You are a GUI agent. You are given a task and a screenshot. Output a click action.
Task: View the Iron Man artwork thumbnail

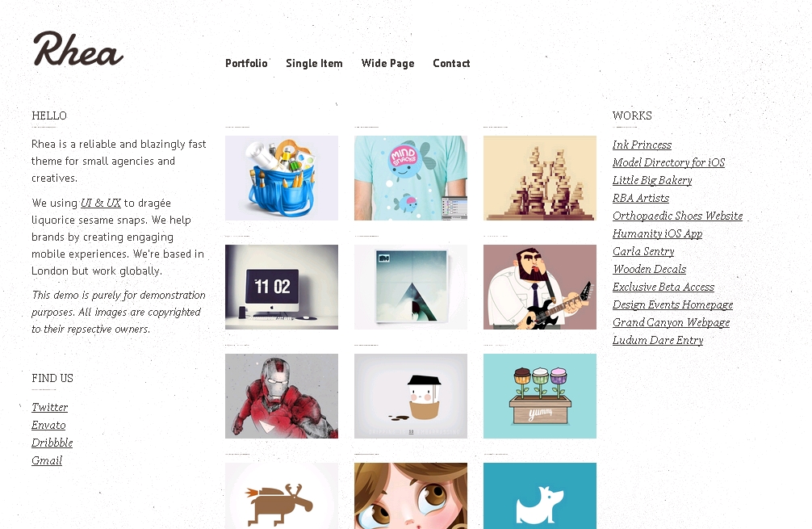pyautogui.click(x=282, y=397)
